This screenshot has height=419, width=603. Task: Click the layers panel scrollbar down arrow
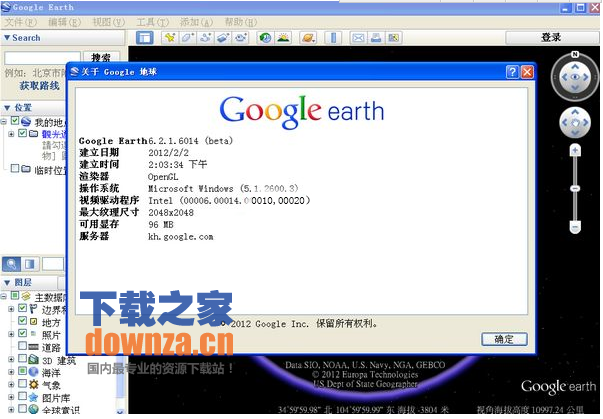[x=120, y=411]
